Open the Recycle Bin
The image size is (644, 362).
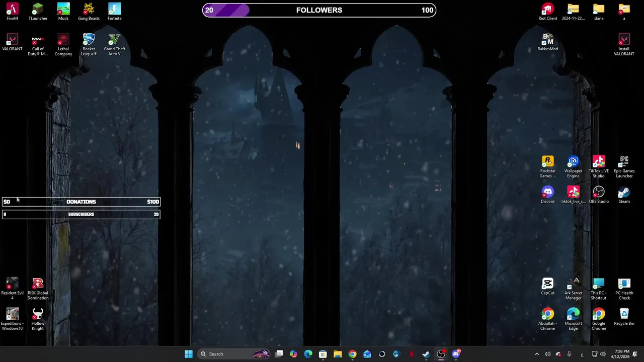coord(624,317)
